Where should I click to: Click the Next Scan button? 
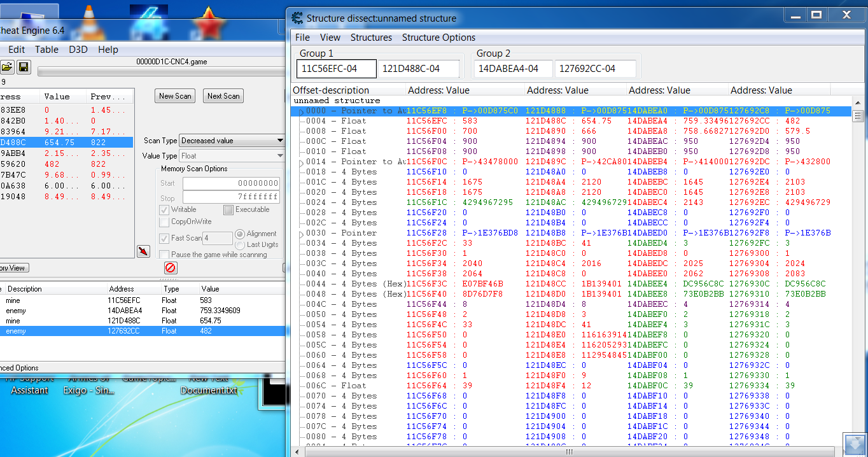[223, 96]
